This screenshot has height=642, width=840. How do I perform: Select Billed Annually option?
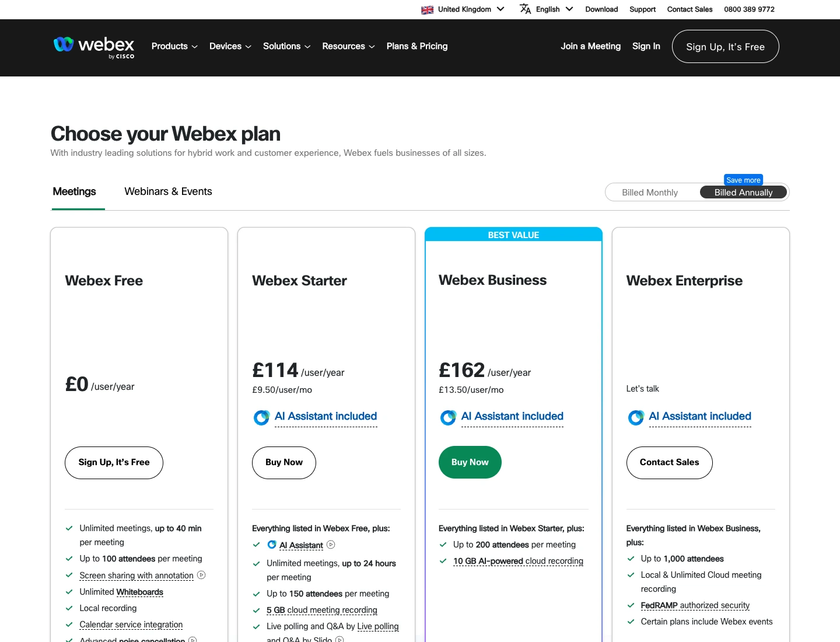tap(743, 193)
